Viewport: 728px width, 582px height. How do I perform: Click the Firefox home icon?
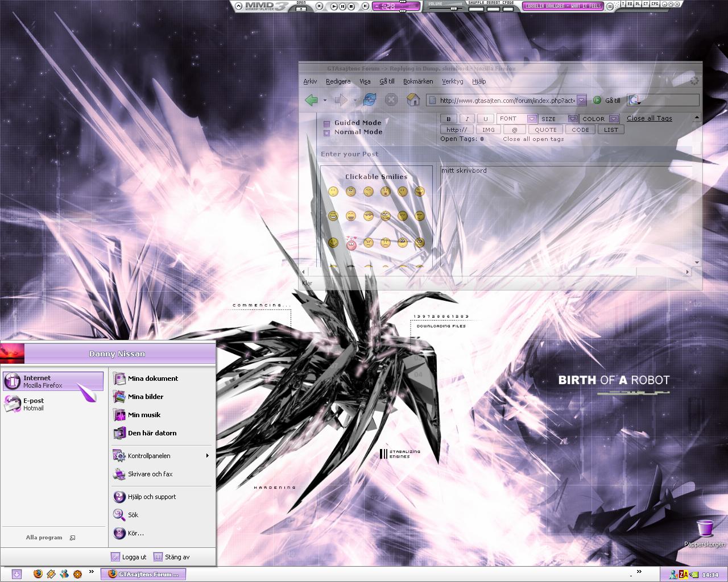coord(413,100)
